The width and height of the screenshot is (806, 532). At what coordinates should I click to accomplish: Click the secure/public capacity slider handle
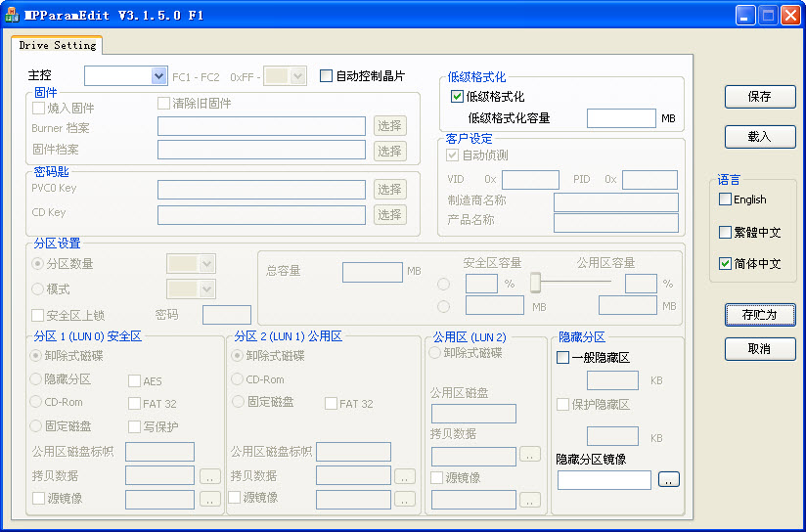pos(535,283)
